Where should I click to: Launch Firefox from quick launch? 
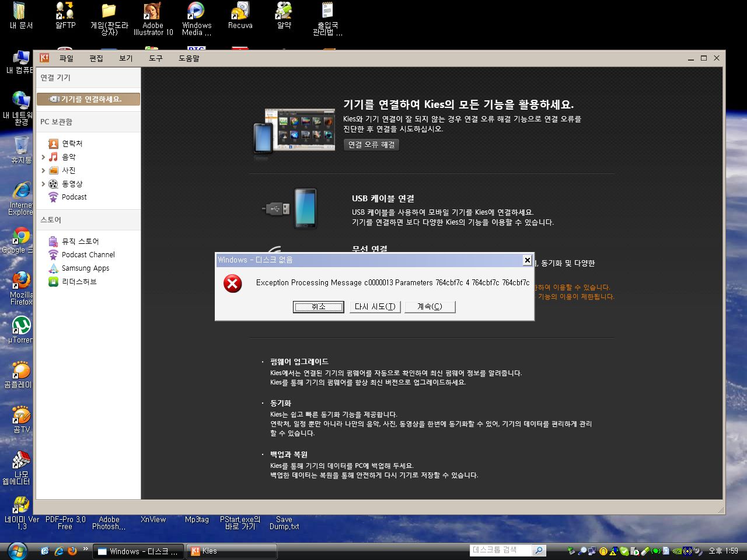click(72, 551)
